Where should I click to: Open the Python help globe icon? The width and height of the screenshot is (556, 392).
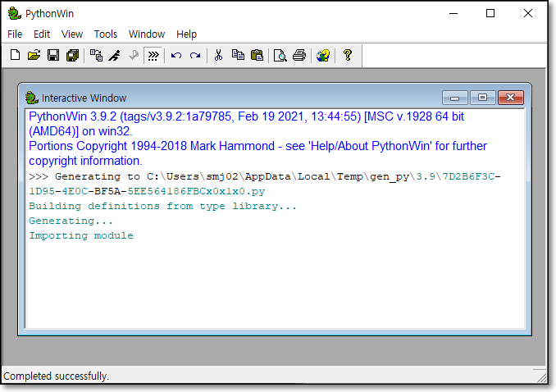click(323, 55)
